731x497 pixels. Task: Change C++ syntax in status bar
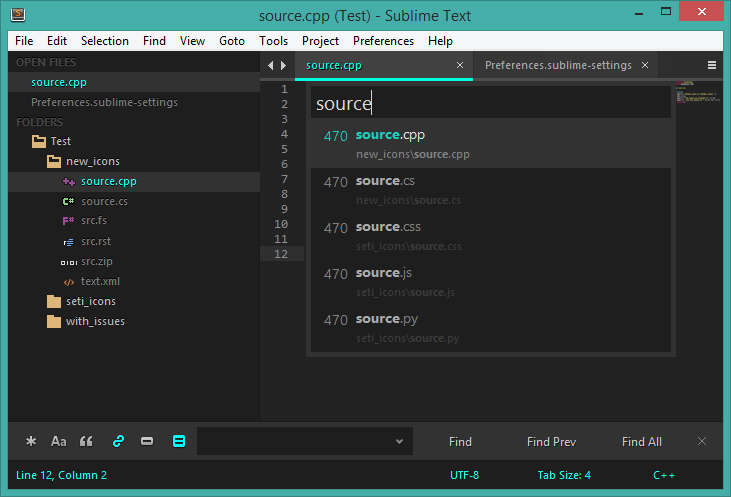tap(664, 475)
